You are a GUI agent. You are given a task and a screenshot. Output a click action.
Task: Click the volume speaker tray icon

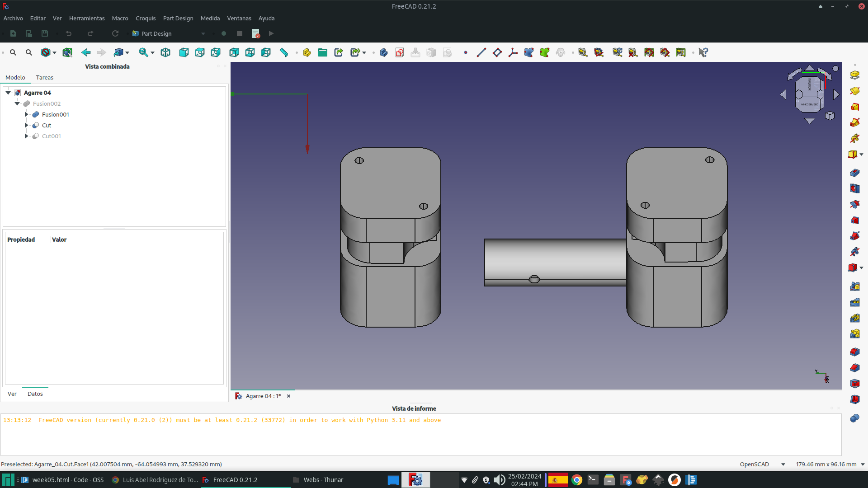click(499, 480)
